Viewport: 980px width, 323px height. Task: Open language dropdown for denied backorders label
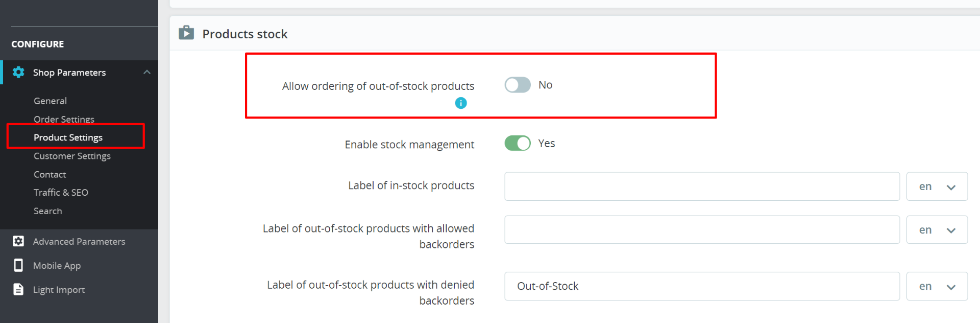pos(937,286)
